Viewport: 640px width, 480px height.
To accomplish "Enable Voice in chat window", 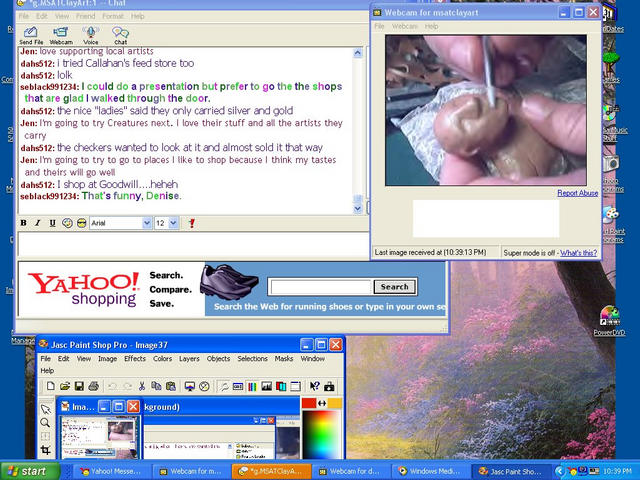I will pyautogui.click(x=91, y=36).
